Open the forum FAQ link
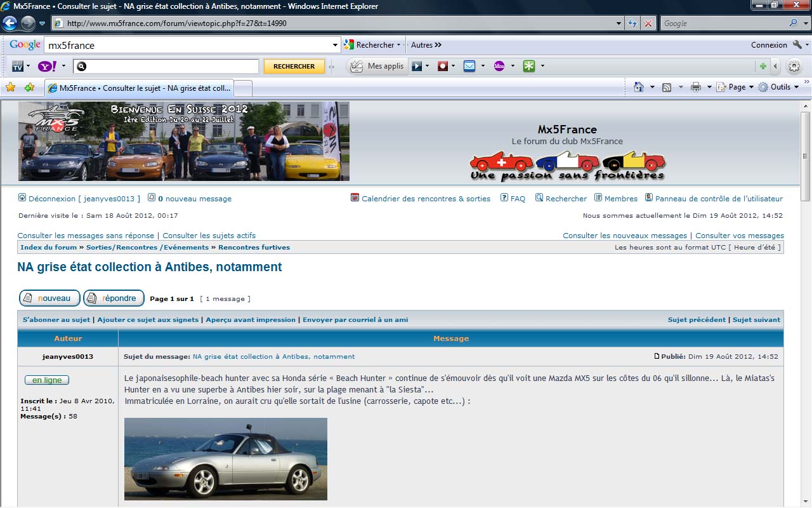This screenshot has width=812, height=508. pyautogui.click(x=518, y=199)
